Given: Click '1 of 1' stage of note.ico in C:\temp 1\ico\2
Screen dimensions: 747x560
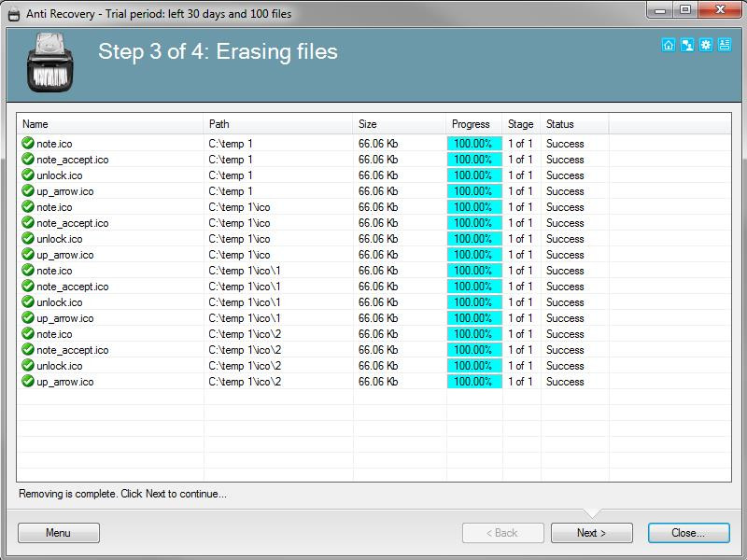Looking at the screenshot, I should (x=520, y=334).
